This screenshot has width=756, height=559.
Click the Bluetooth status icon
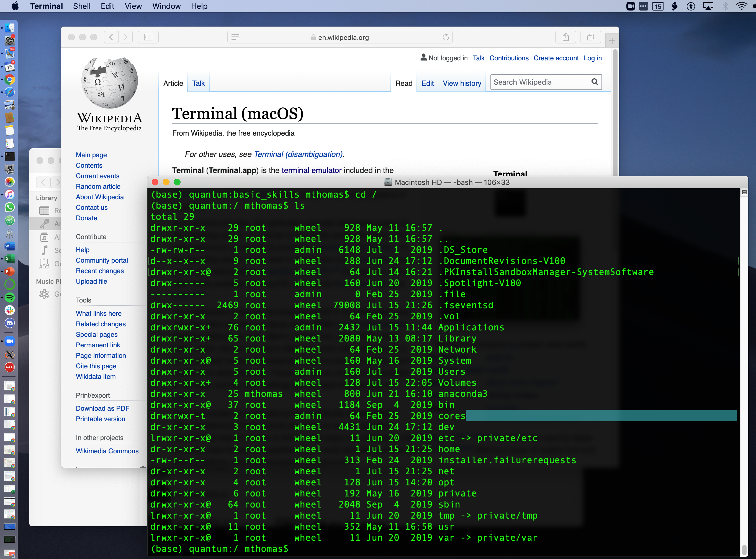[x=726, y=6]
